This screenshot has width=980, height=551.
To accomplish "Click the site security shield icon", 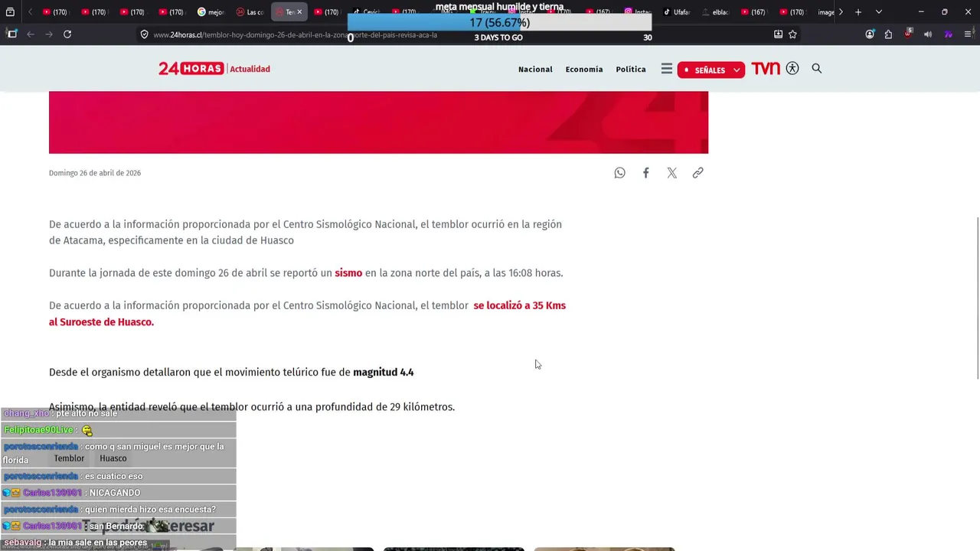I will [x=144, y=34].
